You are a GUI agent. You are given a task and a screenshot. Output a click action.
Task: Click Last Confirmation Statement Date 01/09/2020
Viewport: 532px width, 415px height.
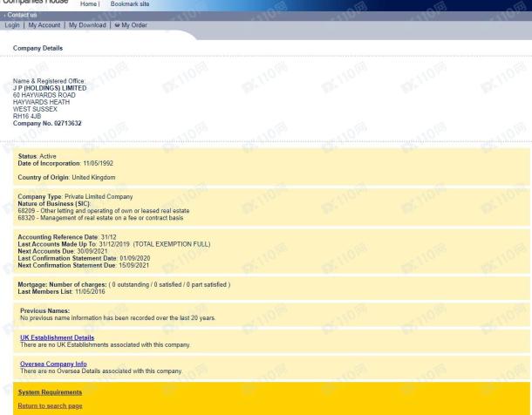[84, 258]
